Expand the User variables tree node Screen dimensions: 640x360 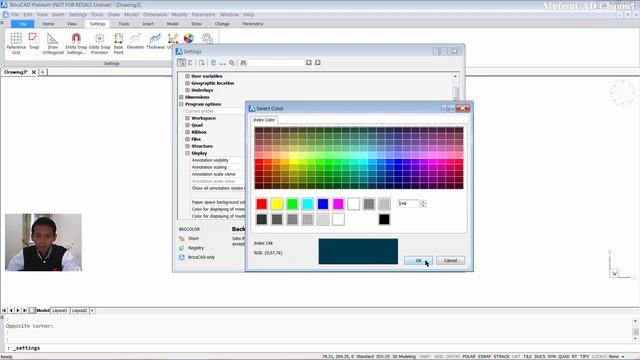(x=187, y=76)
